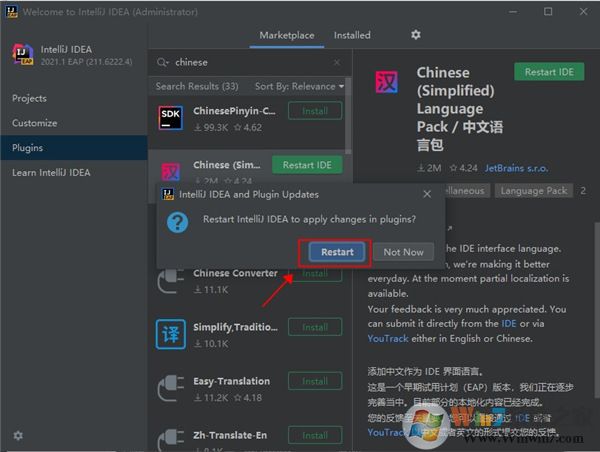This screenshot has height=452, width=600.
Task: Open the Sort By Relevance dropdown
Action: click(x=299, y=86)
